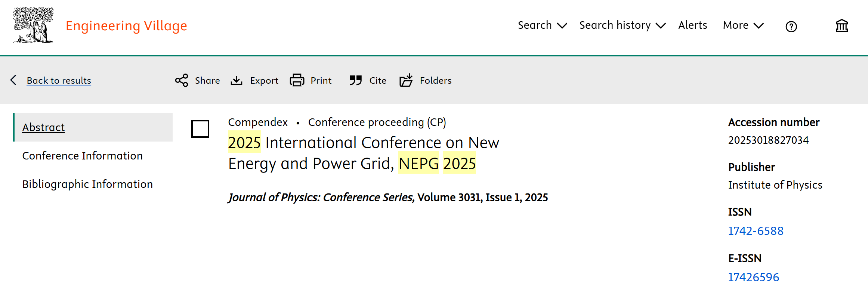
Task: Click the Folders icon
Action: [x=406, y=80]
